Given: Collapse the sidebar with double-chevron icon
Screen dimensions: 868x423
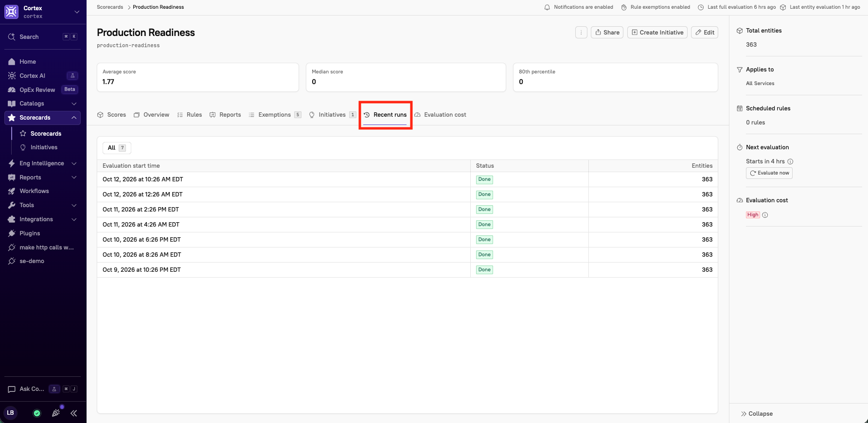Looking at the screenshot, I should pyautogui.click(x=74, y=413).
